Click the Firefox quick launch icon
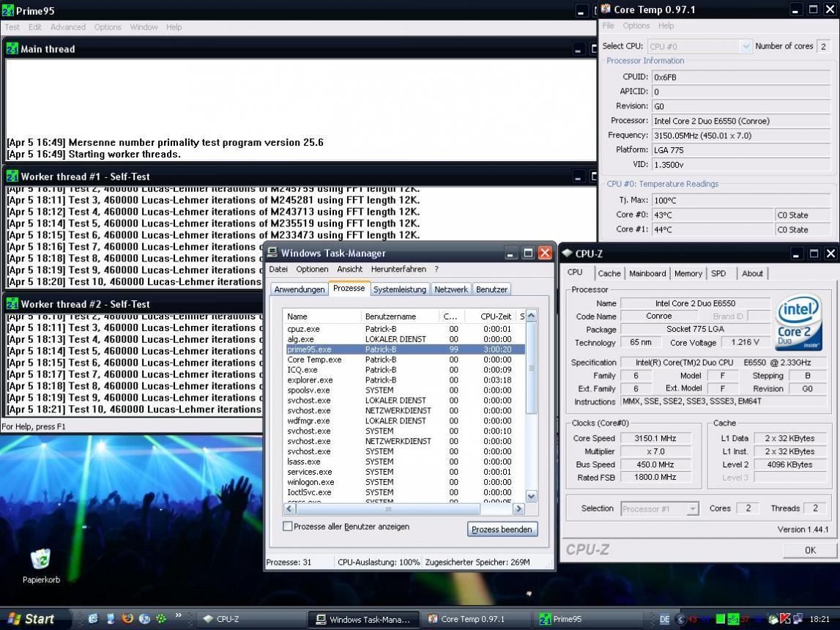The height and width of the screenshot is (630, 840). (x=127, y=618)
